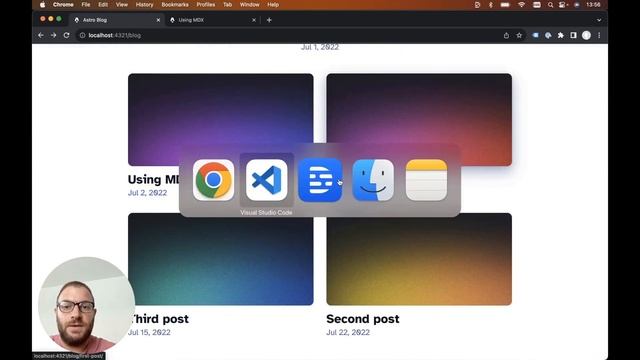
Task: Click the Jul 22, 2022 date
Action: (x=348, y=332)
